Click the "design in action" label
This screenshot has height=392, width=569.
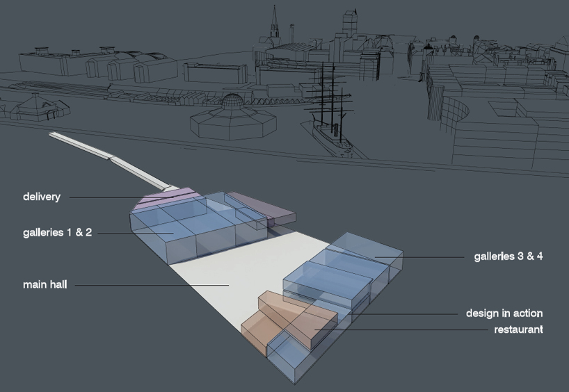coord(504,314)
